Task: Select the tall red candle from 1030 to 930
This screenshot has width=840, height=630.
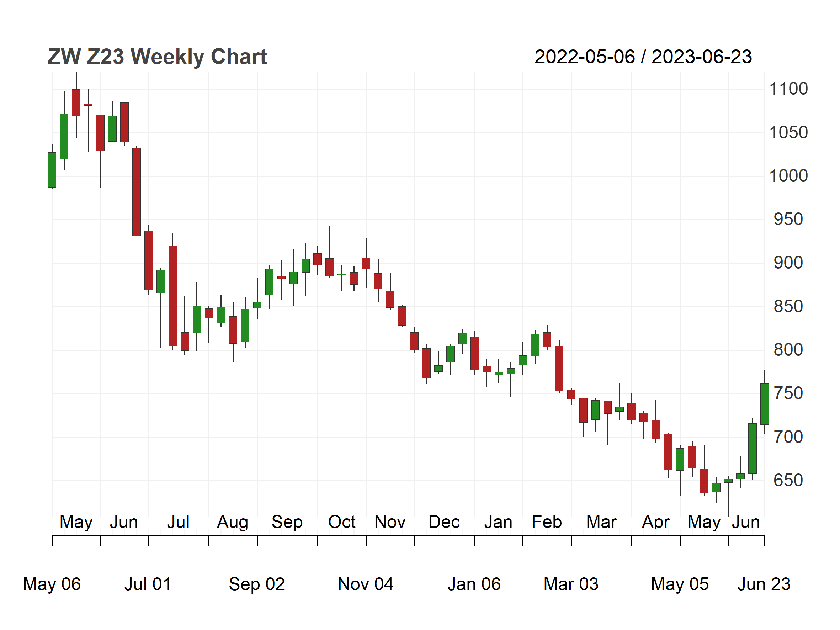Action: pos(136,192)
